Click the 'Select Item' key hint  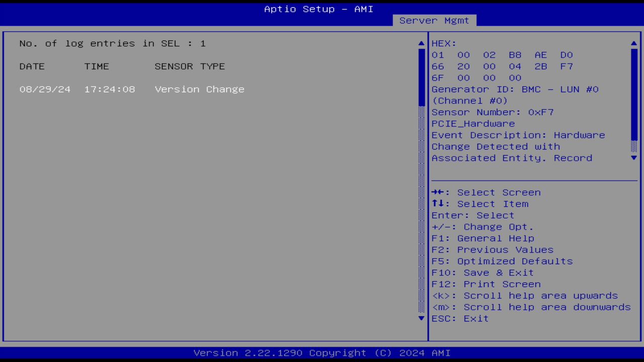coord(480,204)
